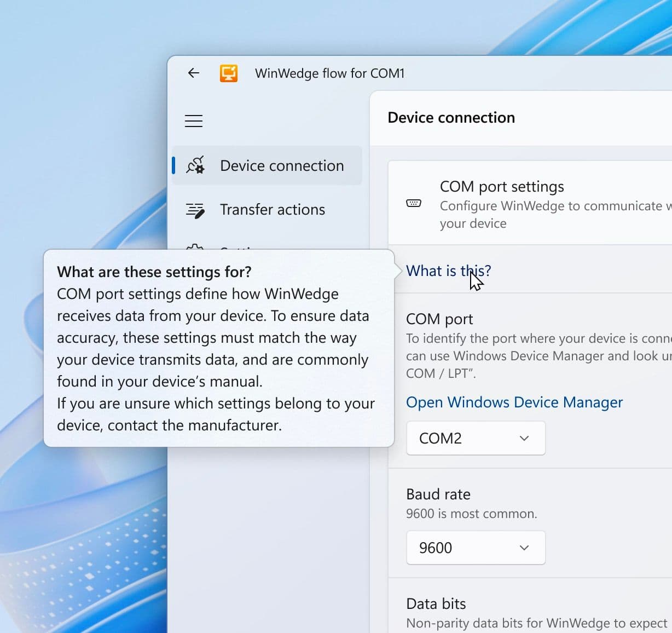The image size is (672, 633).
Task: Open Windows Device Manager link
Action: [514, 402]
